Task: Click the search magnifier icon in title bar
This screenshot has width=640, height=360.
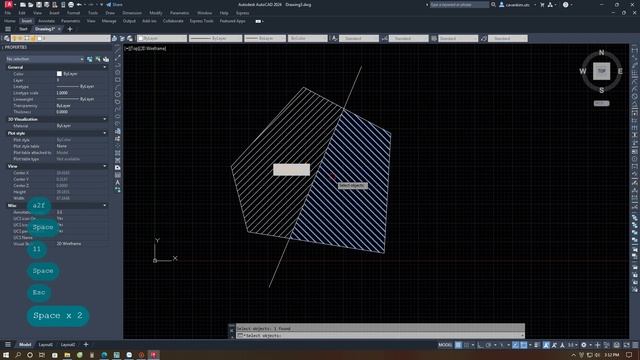Action: pos(493,4)
